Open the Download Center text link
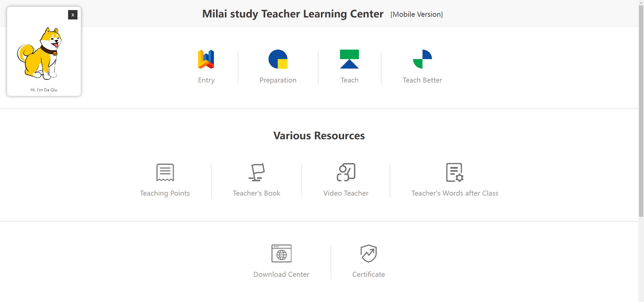This screenshot has height=302, width=644. 281,274
